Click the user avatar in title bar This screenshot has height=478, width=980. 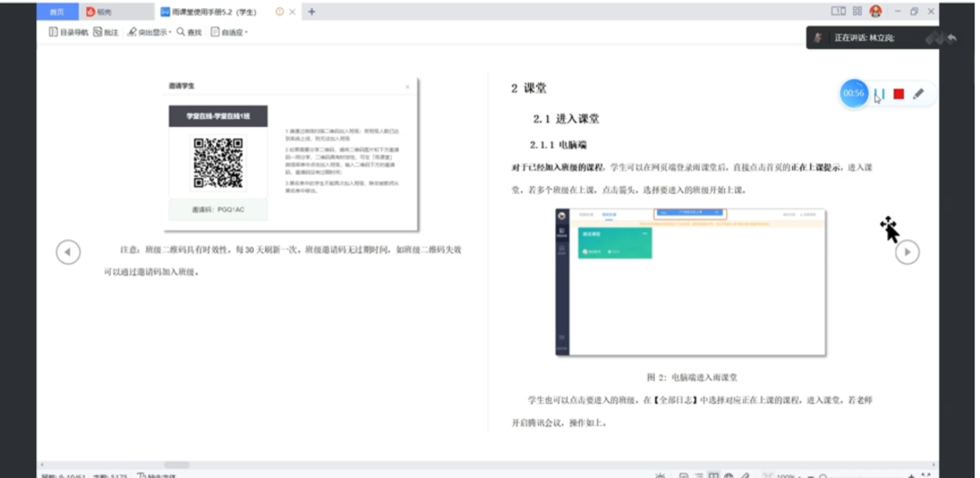876,12
